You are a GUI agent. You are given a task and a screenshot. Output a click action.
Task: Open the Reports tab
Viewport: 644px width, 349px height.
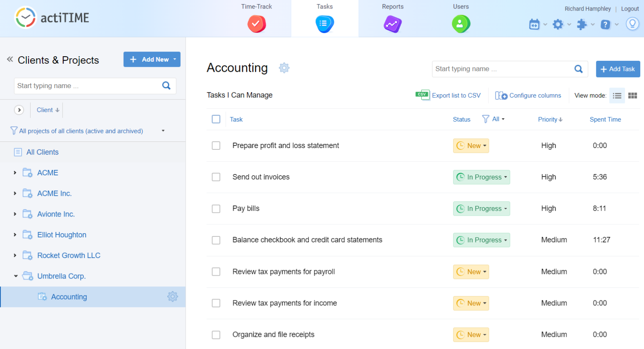tap(392, 18)
